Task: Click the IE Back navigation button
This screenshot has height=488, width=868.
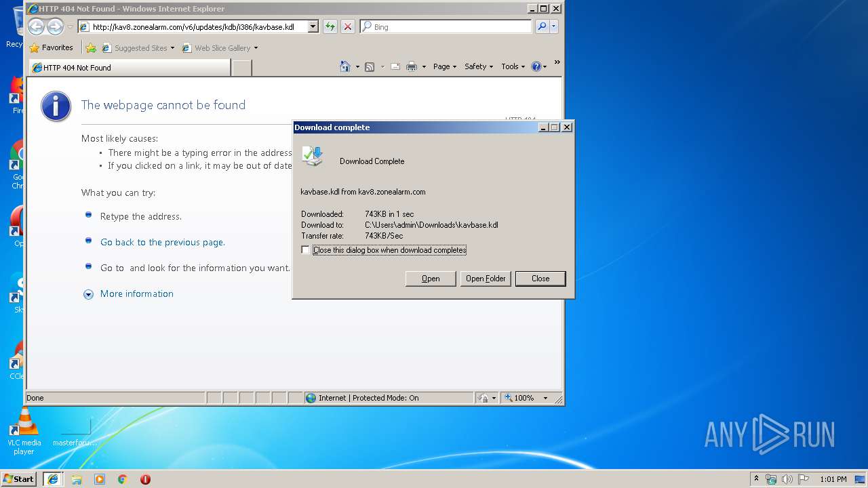Action: (x=36, y=26)
